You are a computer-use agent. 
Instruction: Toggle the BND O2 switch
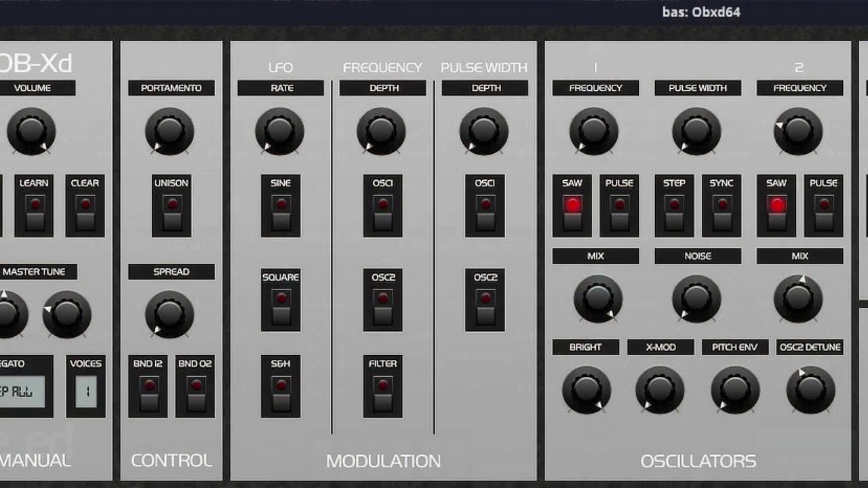click(196, 394)
